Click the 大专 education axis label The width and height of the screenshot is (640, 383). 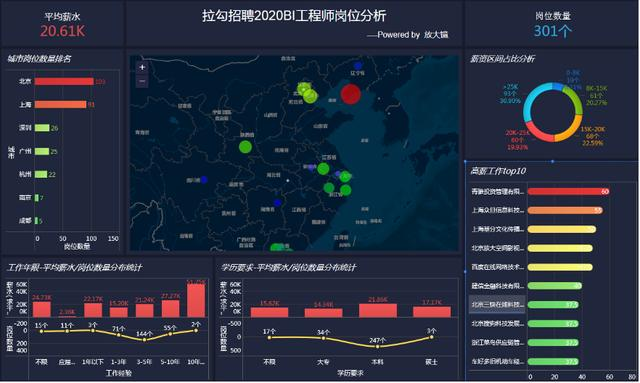[323, 362]
